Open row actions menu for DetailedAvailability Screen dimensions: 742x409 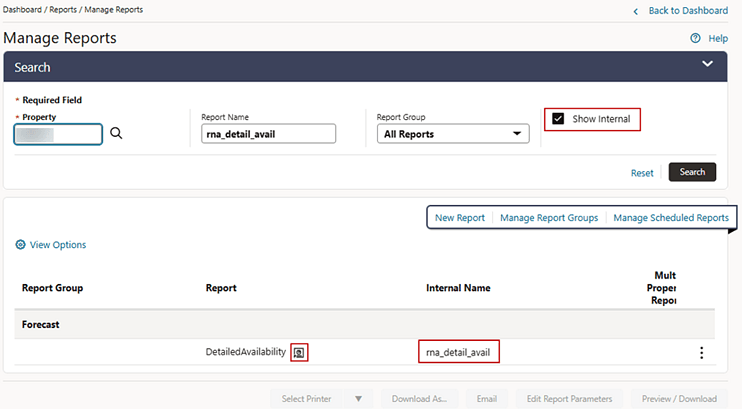point(701,353)
